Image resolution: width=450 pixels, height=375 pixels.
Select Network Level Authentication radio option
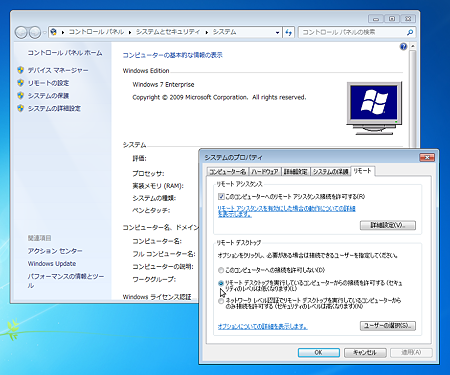pyautogui.click(x=221, y=301)
